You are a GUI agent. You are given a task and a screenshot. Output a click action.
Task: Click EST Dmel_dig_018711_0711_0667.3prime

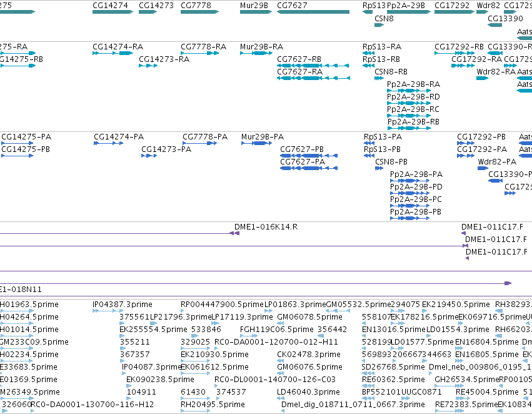[353, 405]
